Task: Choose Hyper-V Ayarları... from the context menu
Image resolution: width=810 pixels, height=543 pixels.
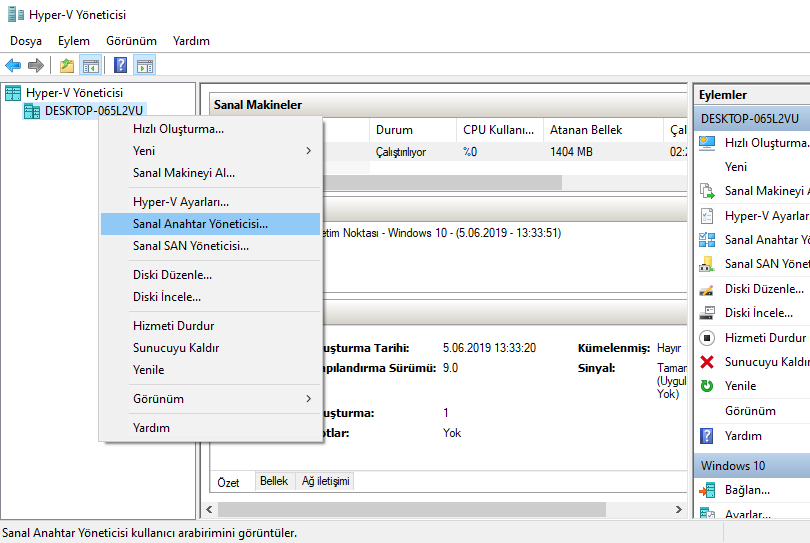Action: (x=210, y=202)
